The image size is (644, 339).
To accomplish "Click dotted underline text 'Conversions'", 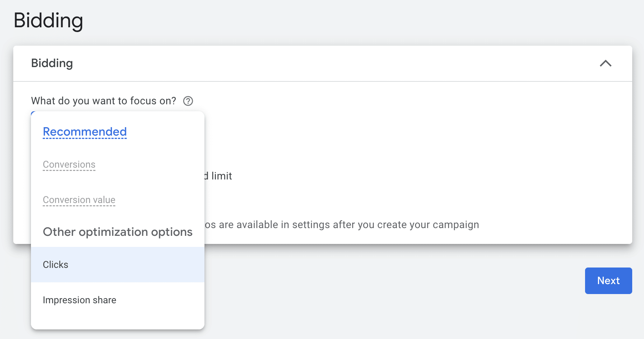I will (69, 164).
